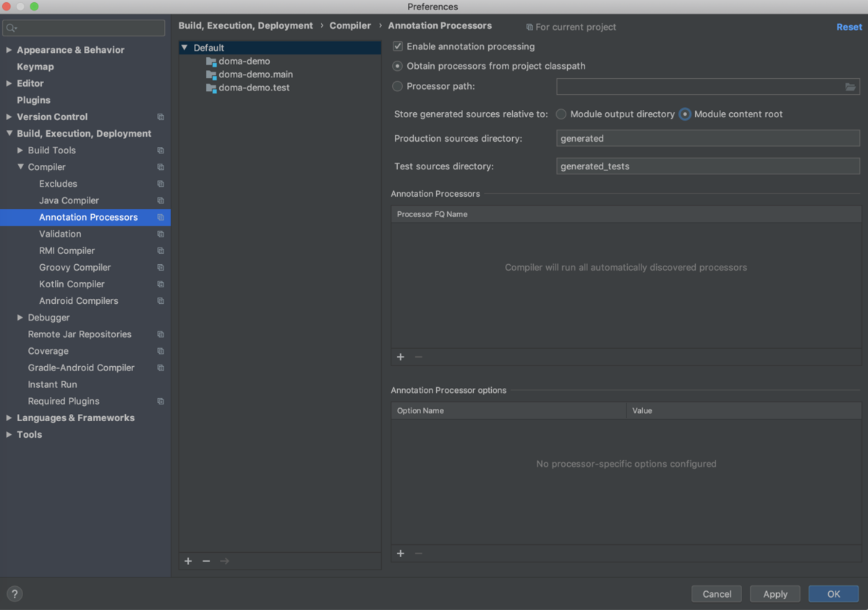Click the add profile plus icon
The height and width of the screenshot is (610, 868).
(188, 561)
